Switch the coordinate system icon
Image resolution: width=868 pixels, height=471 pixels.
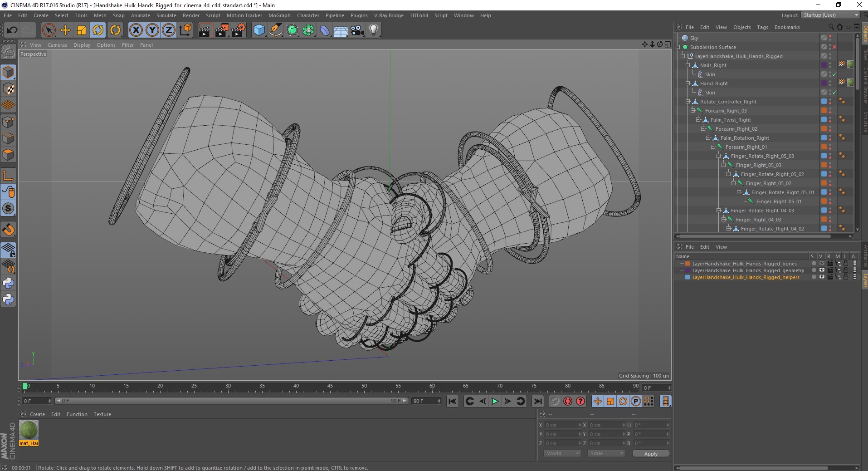(x=185, y=30)
